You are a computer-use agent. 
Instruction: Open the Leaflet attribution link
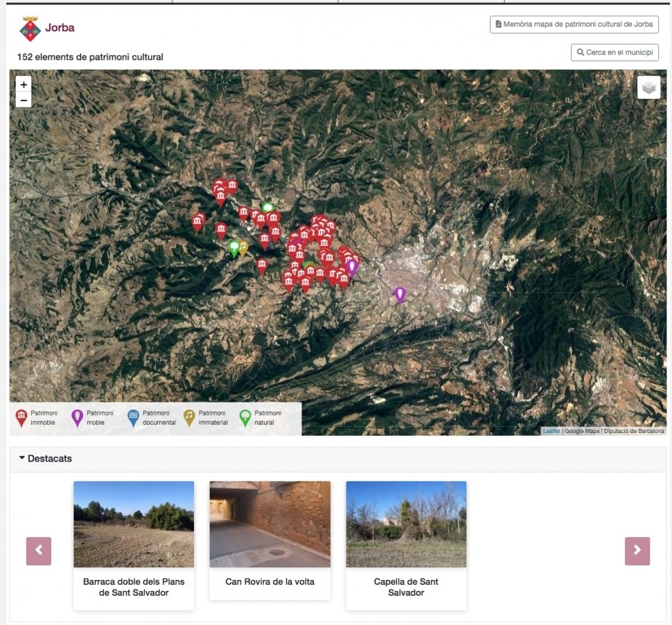pos(551,431)
